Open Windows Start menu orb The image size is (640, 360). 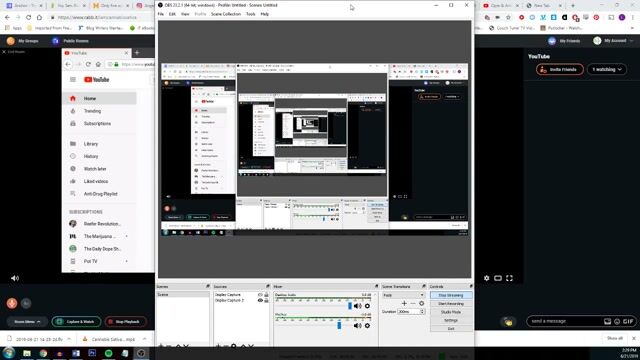coord(9,353)
